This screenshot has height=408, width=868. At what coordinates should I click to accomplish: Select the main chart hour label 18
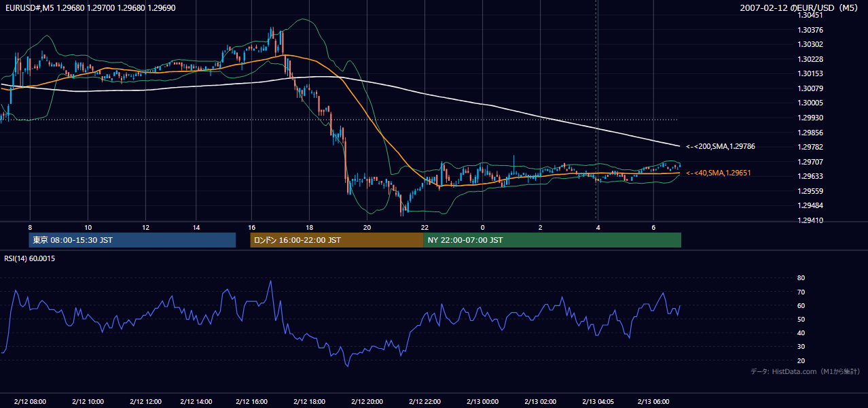(x=309, y=227)
